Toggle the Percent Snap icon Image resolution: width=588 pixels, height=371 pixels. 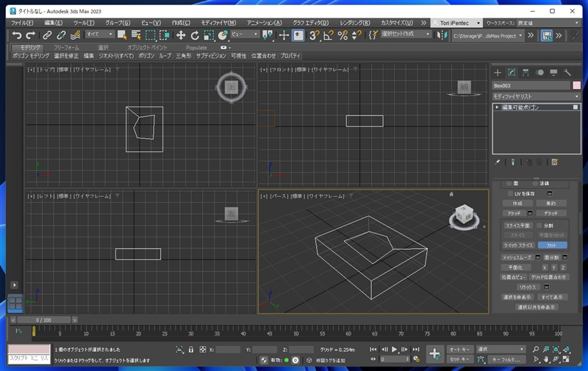pyautogui.click(x=343, y=35)
